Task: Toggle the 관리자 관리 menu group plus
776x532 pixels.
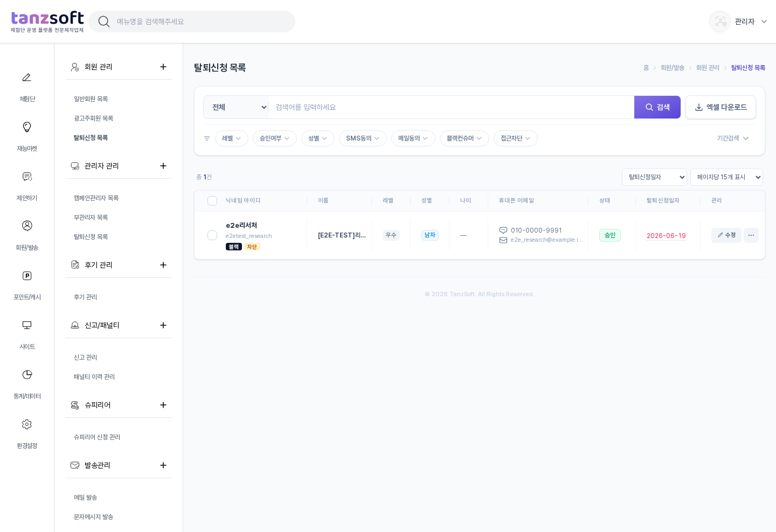Action: pos(163,166)
